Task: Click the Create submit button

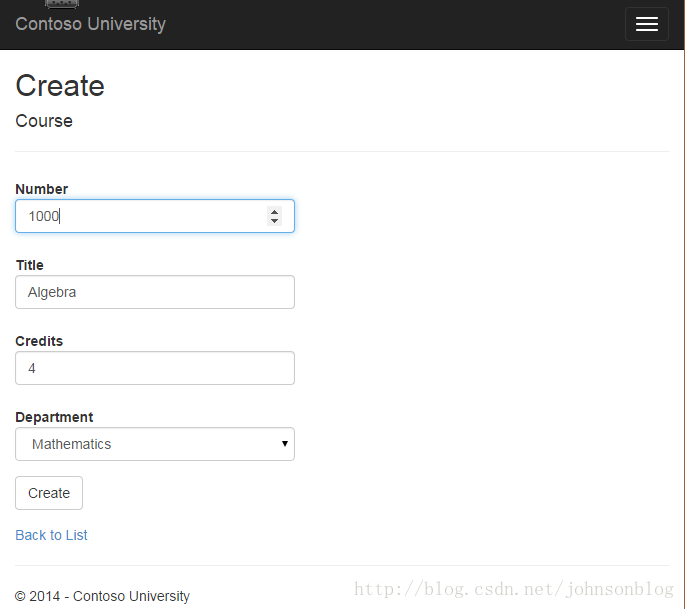Action: click(x=49, y=493)
